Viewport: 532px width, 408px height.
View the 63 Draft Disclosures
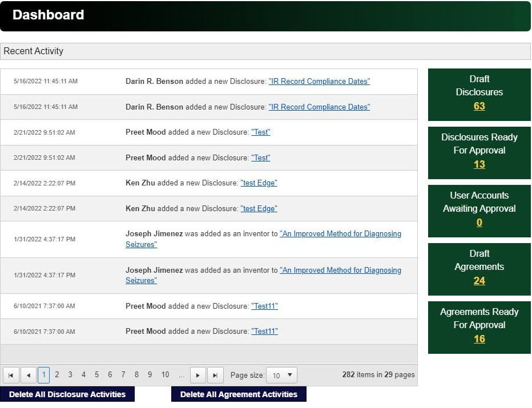[479, 106]
